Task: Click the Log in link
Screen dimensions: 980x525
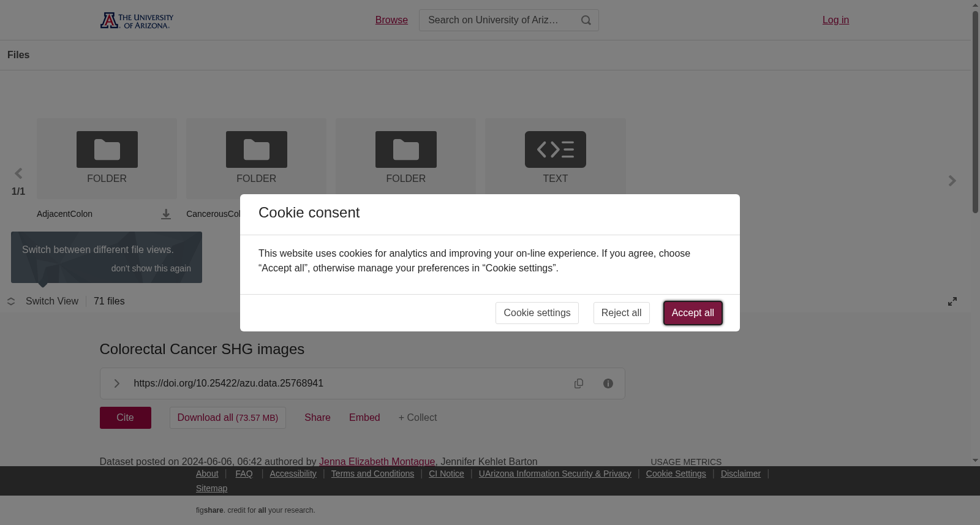Action: [835, 20]
